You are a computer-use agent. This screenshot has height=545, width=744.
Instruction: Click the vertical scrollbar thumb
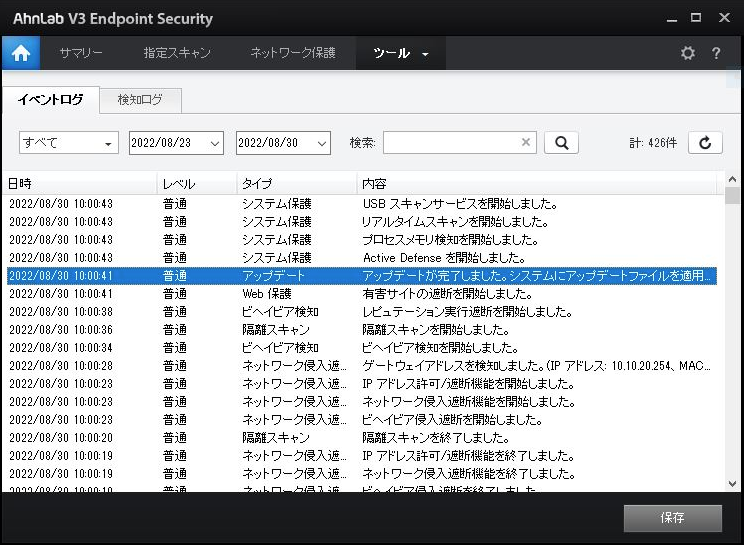coord(732,195)
